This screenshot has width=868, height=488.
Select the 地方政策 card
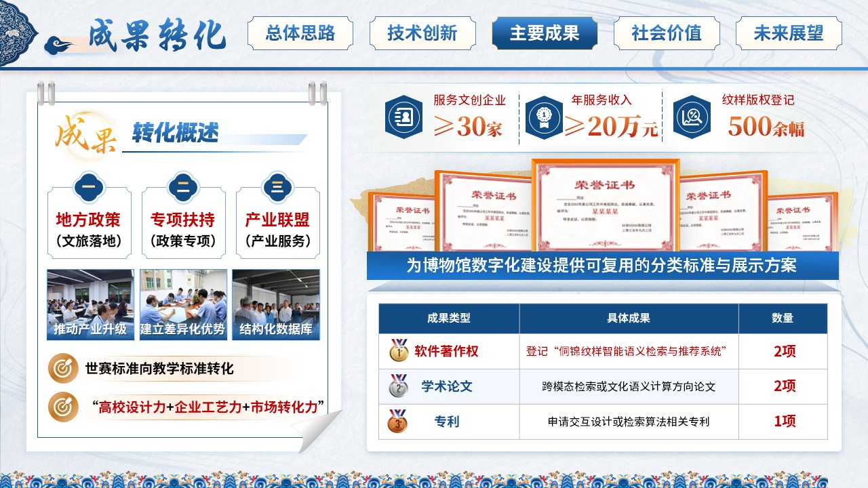pos(89,222)
